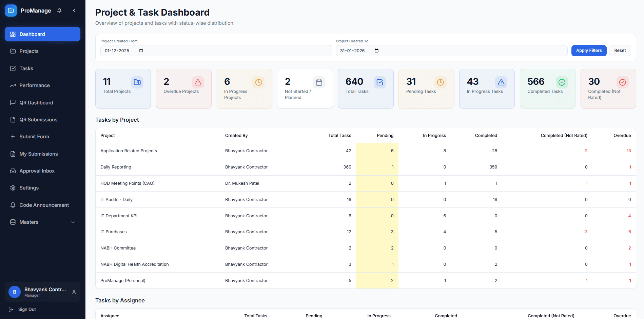The width and height of the screenshot is (644, 319).
Task: Click the user profile icon beside Manager
Action: tap(74, 292)
